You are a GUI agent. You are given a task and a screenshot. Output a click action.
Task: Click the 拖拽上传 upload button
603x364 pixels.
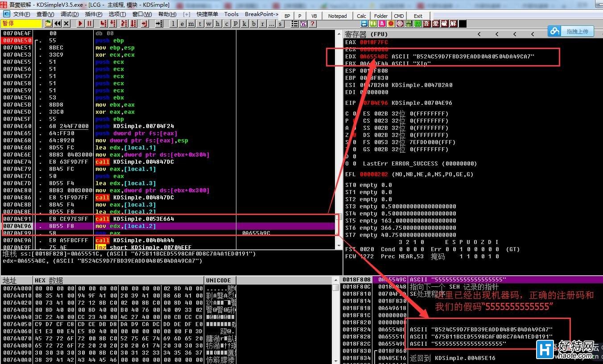(x=572, y=31)
